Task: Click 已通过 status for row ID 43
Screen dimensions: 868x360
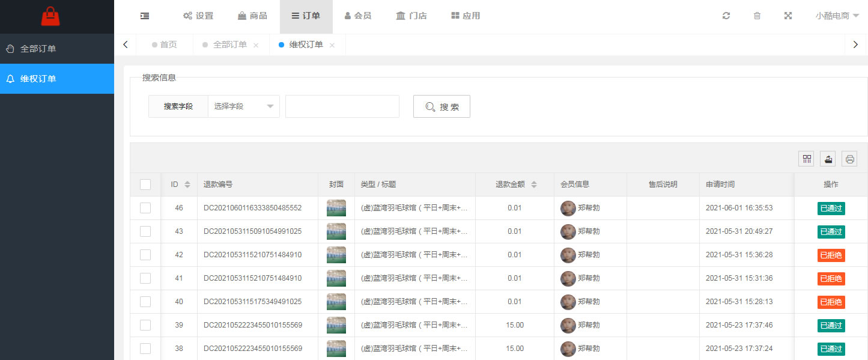Action: (x=831, y=232)
